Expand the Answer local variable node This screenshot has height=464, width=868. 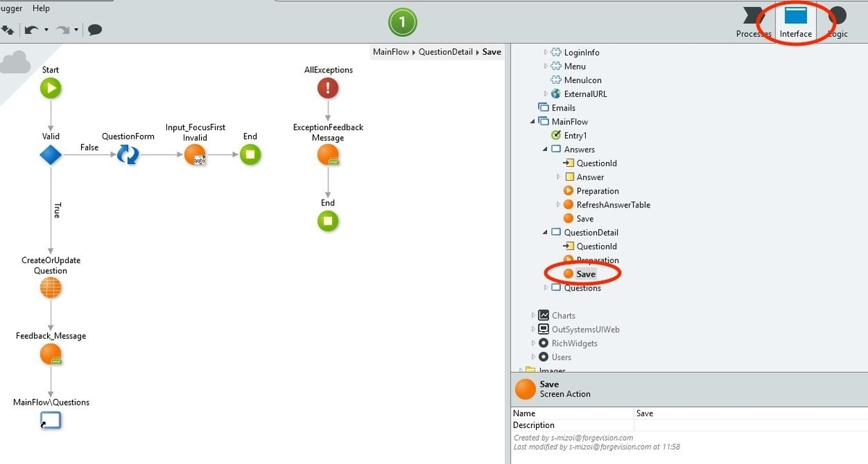558,177
